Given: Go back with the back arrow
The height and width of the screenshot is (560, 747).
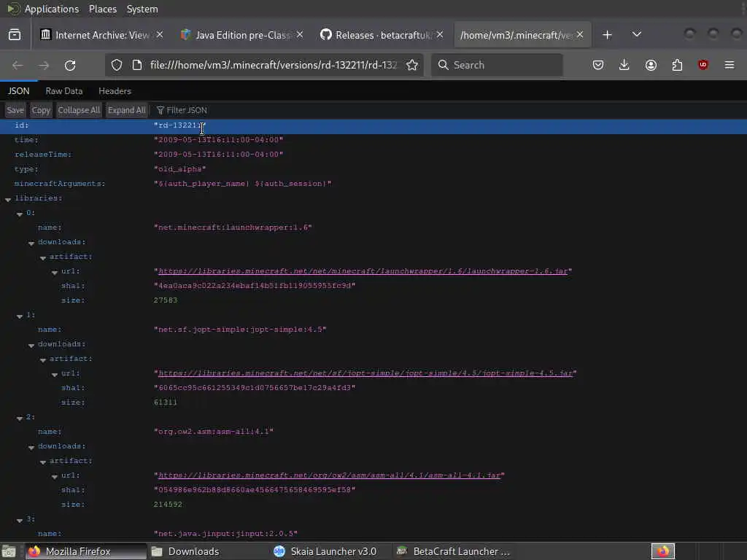Looking at the screenshot, I should pyautogui.click(x=18, y=65).
